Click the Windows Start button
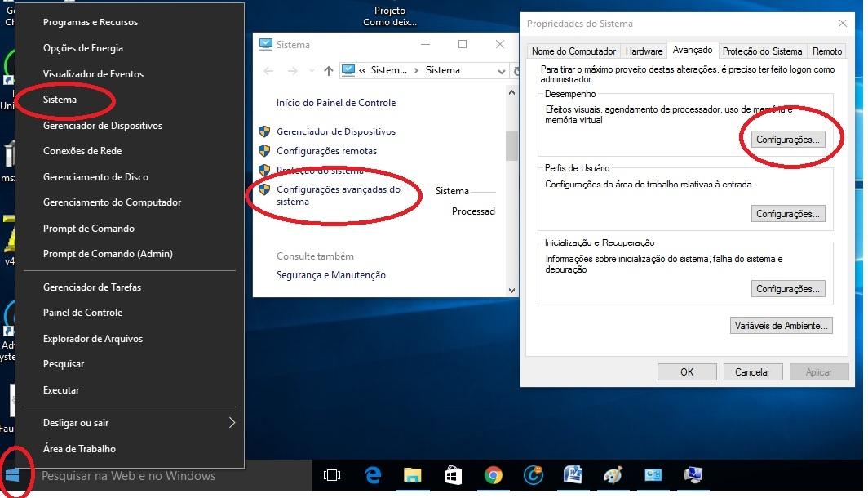 click(x=12, y=475)
